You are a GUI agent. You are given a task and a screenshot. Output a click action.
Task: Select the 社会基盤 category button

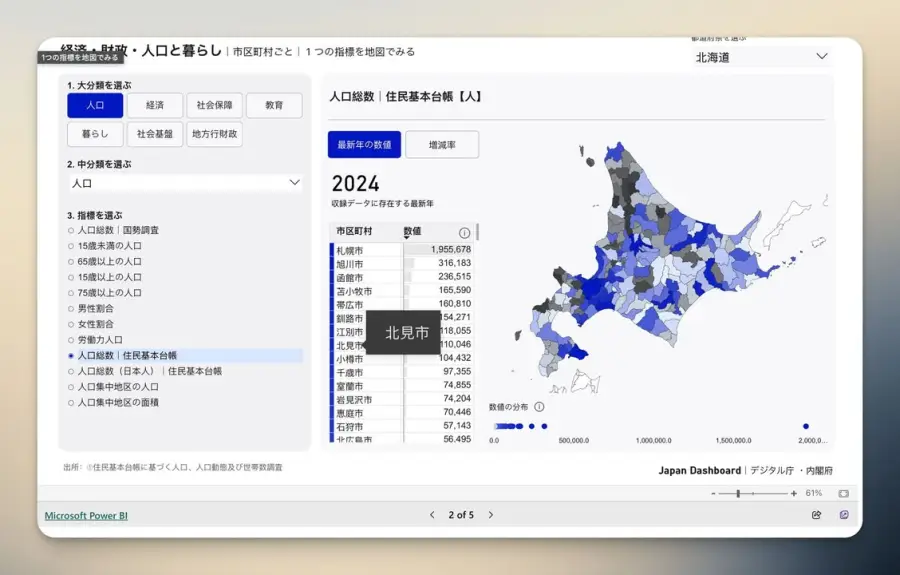point(155,134)
